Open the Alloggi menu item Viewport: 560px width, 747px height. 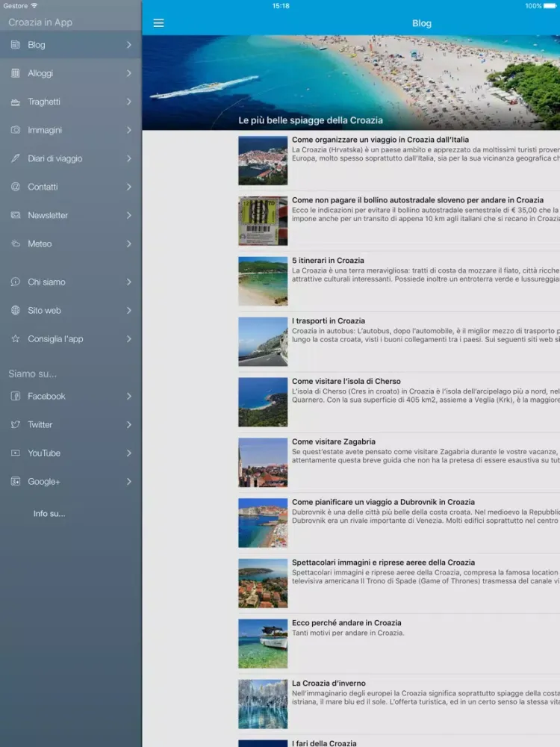pos(71,73)
